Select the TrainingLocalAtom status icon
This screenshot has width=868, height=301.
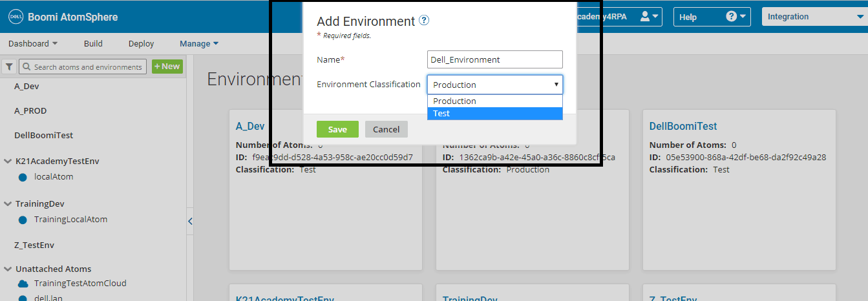pos(23,220)
